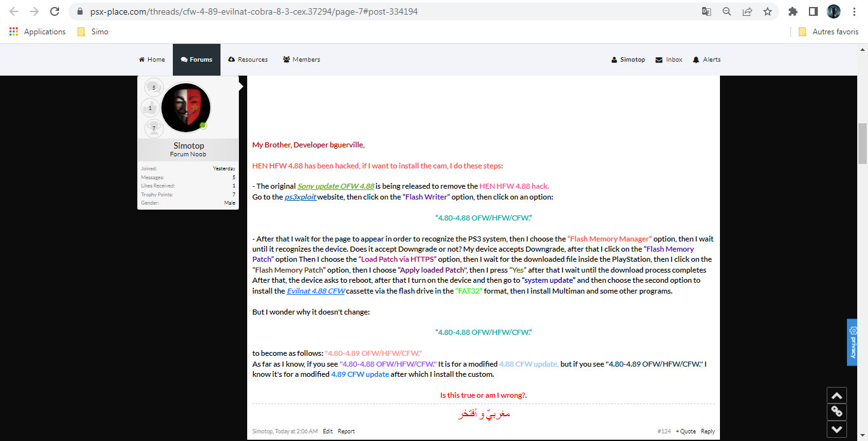Toggle the browser side panel icon
Image resolution: width=868 pixels, height=441 pixels.
(813, 11)
